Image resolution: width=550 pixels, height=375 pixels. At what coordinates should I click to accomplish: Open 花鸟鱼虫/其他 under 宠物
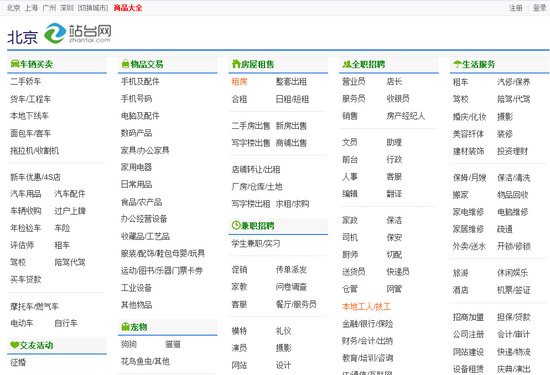pyautogui.click(x=145, y=361)
